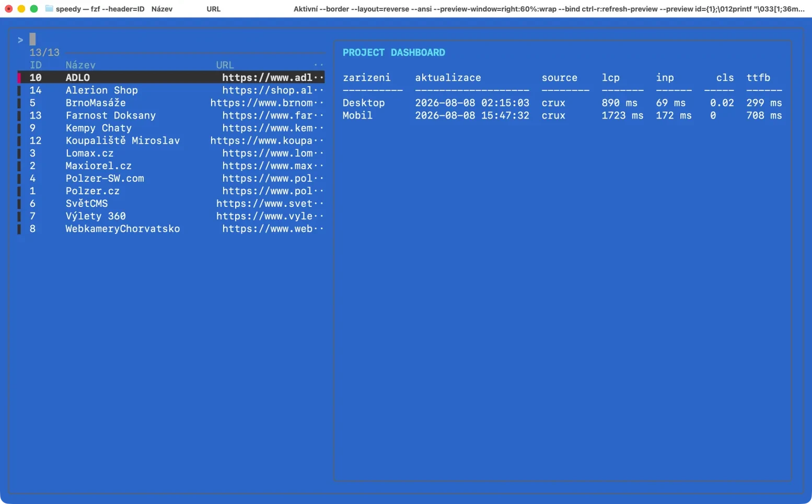Click the 0.02 cls value
This screenshot has height=504, width=812.
722,103
